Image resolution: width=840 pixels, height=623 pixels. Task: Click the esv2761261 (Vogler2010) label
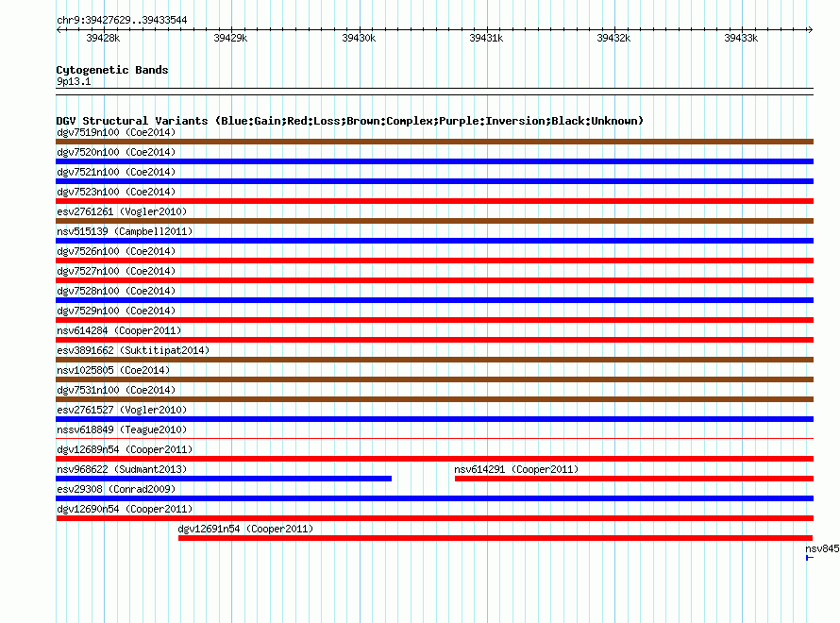point(122,211)
